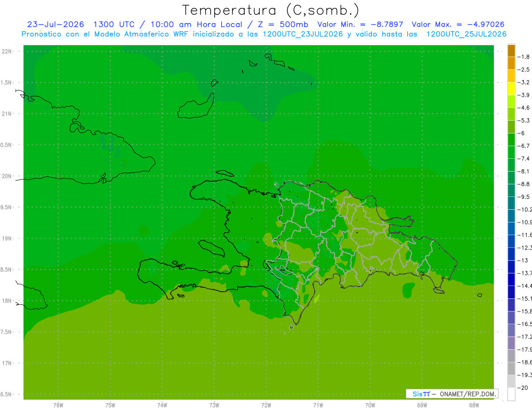
Task: Click the colorbar label "-15.8"
Action: tap(525, 311)
